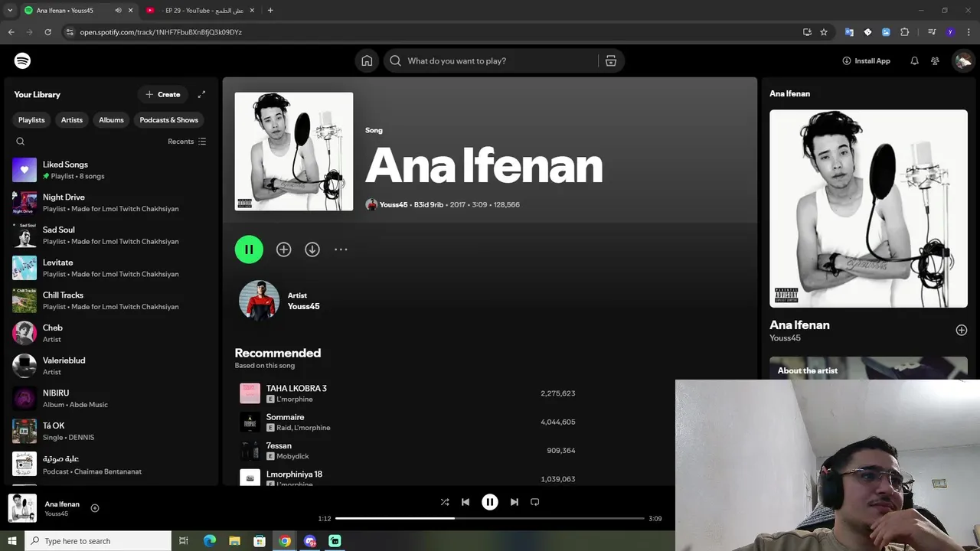
Task: Reload the page in Chrome
Action: pyautogui.click(x=47, y=32)
